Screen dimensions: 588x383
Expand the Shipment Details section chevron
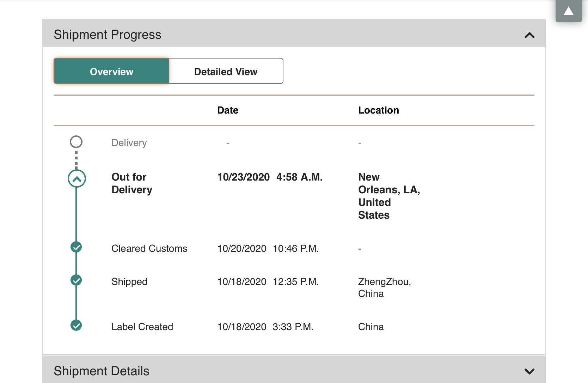pyautogui.click(x=529, y=371)
